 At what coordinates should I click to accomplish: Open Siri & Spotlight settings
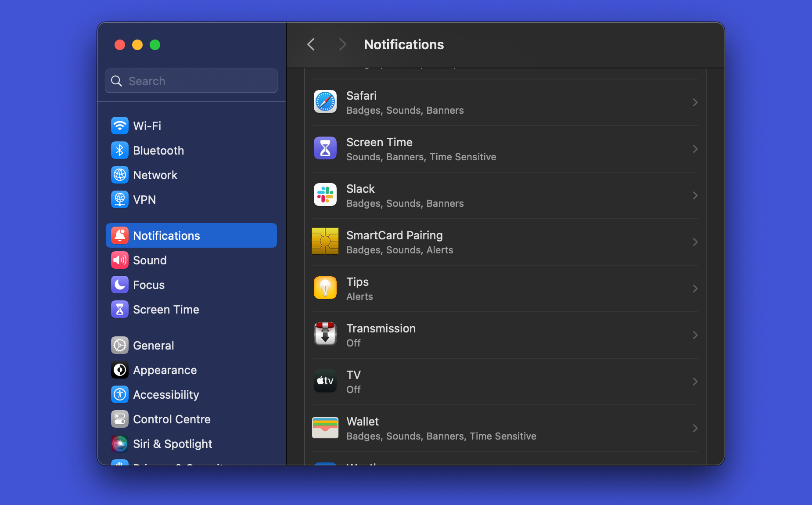tap(173, 444)
